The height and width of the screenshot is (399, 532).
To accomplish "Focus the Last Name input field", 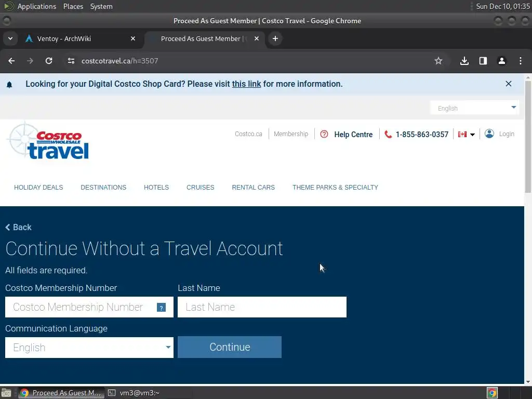I will tap(262, 307).
